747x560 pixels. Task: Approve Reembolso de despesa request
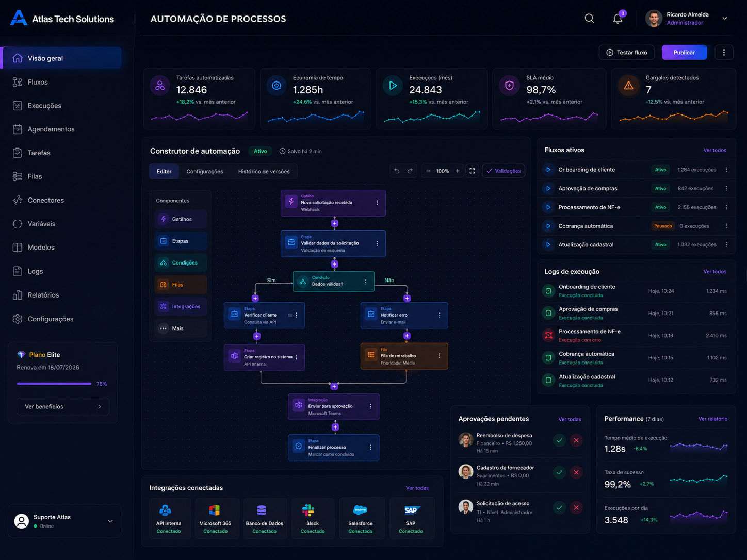559,440
